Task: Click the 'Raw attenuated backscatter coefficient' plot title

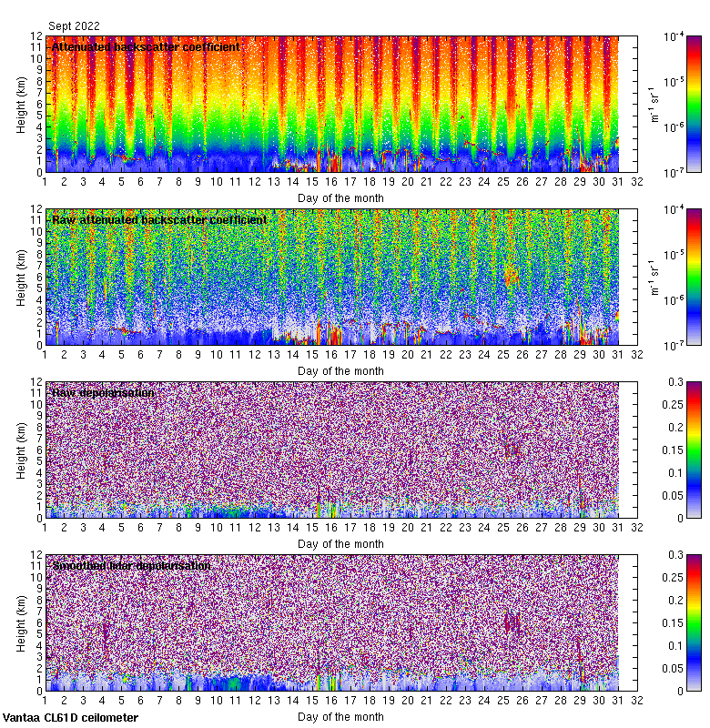Action: pos(159,219)
